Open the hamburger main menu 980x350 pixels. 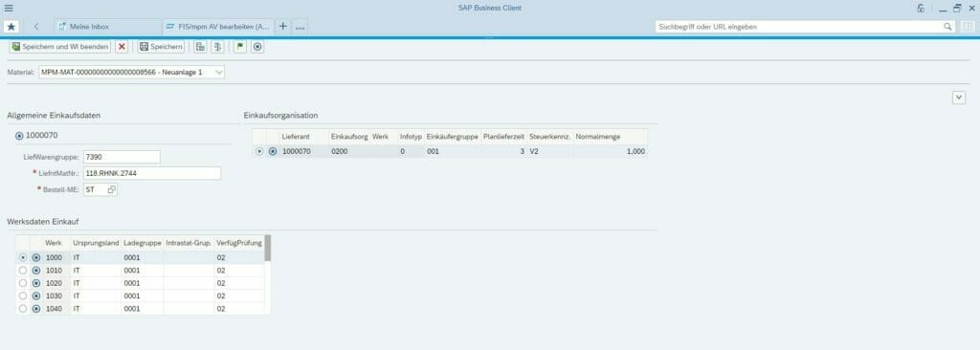click(9, 8)
